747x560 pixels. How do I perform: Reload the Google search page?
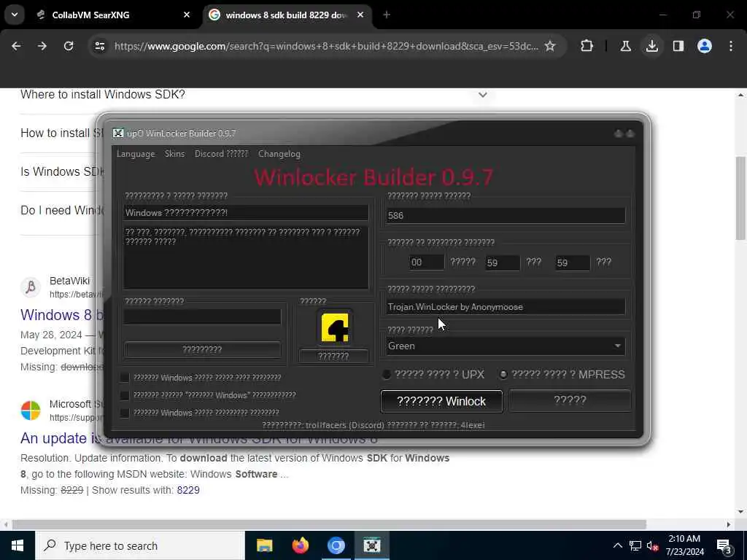click(69, 46)
